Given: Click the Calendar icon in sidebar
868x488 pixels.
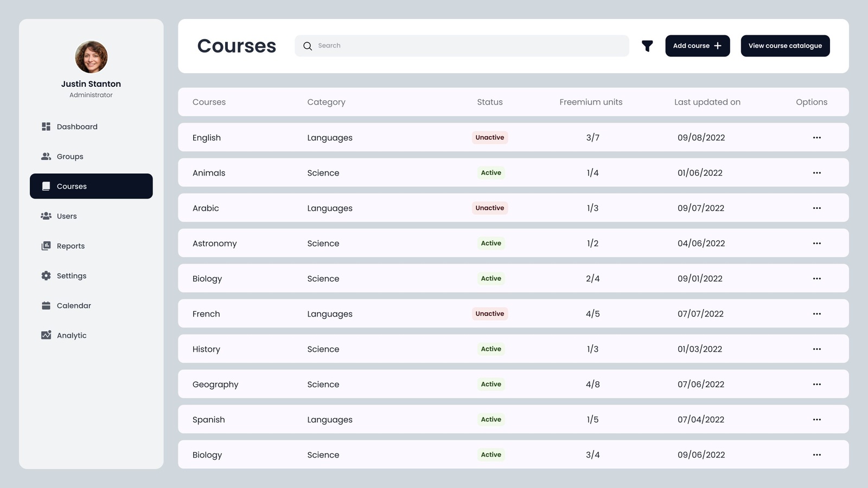Looking at the screenshot, I should point(46,305).
